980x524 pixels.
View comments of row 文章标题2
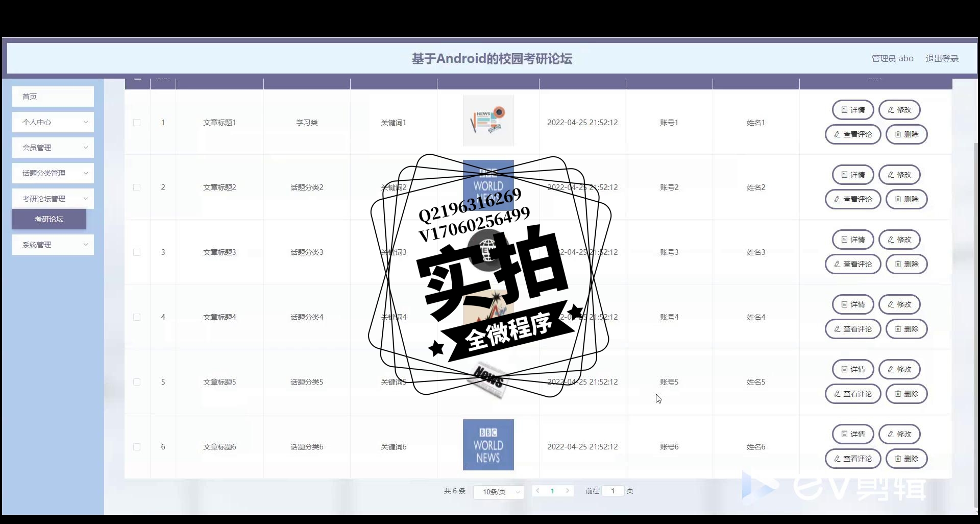click(x=853, y=199)
